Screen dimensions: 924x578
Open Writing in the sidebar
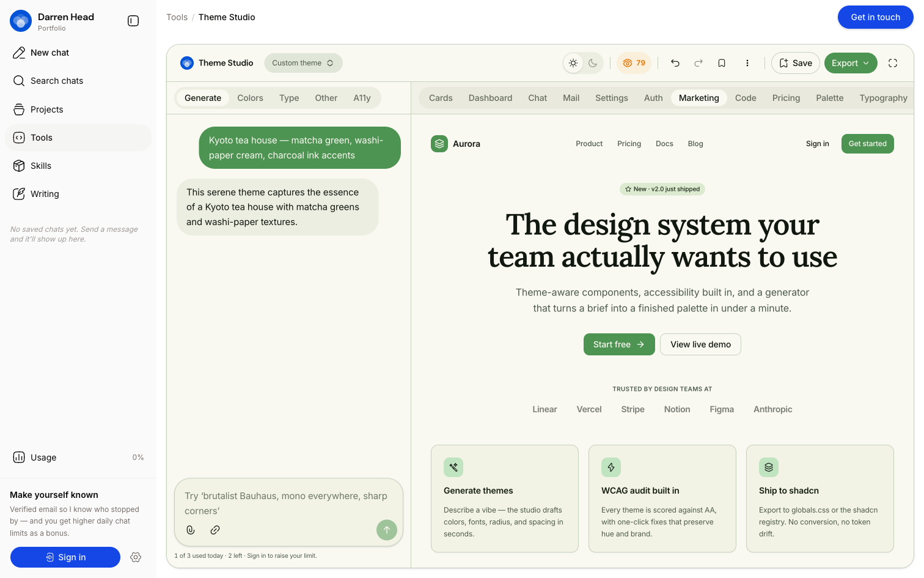point(78,194)
